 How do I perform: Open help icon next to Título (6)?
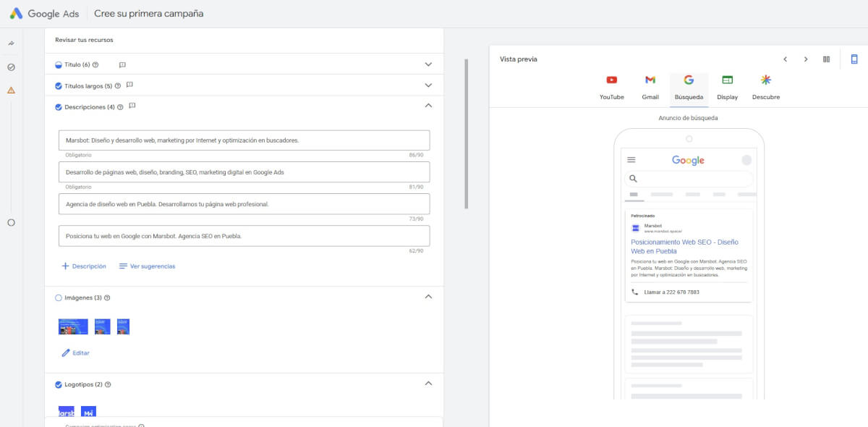[95, 65]
